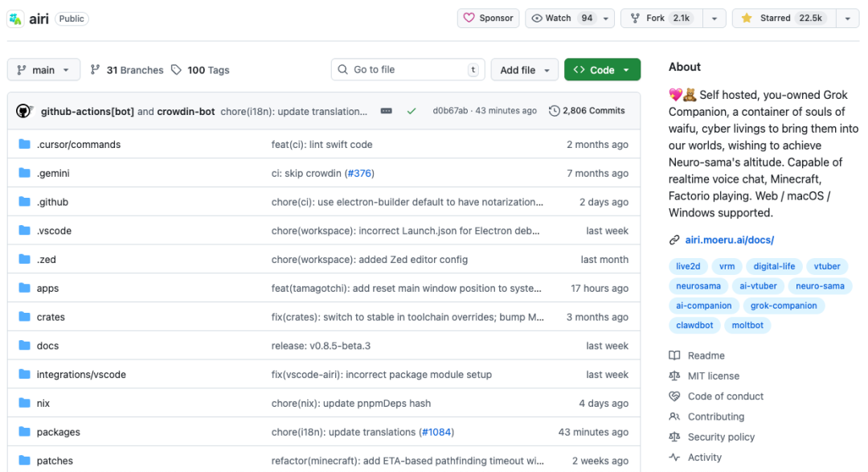The image size is (868, 472).
Task: Select the clawdbot topic tag
Action: coord(694,325)
